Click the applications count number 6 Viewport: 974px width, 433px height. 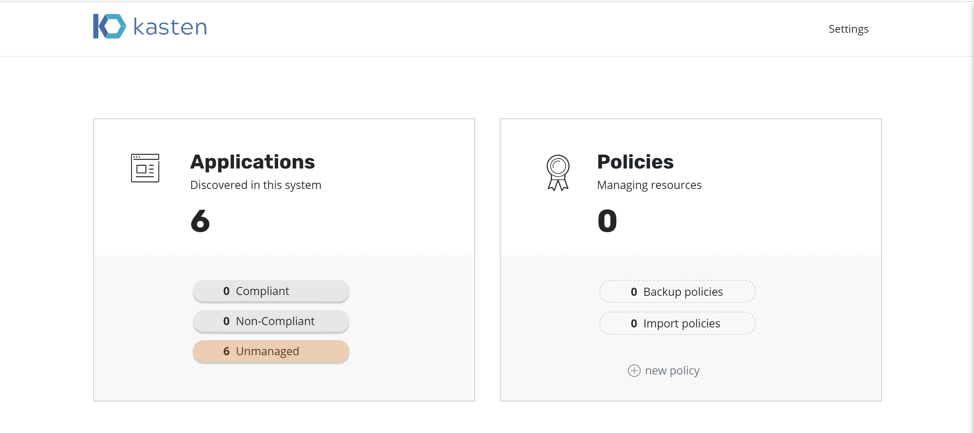click(200, 221)
